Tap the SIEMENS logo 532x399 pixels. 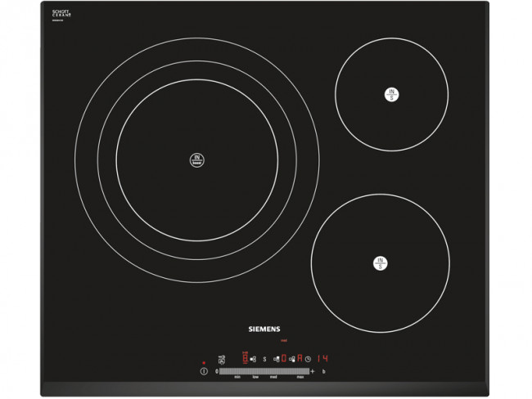tap(264, 330)
